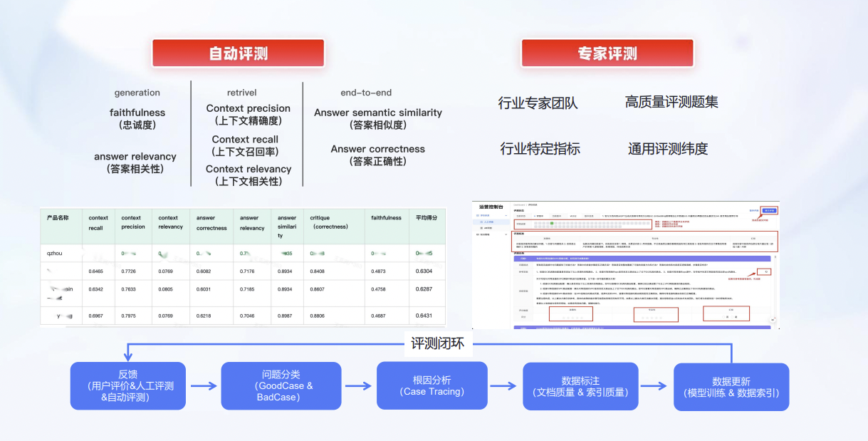
Task: Click the 行业特定指标 text
Action: [540, 148]
